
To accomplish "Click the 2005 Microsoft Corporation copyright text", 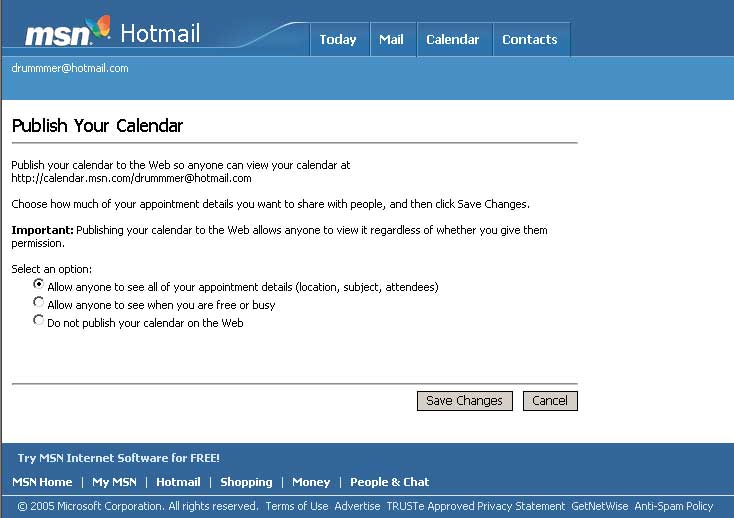I will 138,506.
